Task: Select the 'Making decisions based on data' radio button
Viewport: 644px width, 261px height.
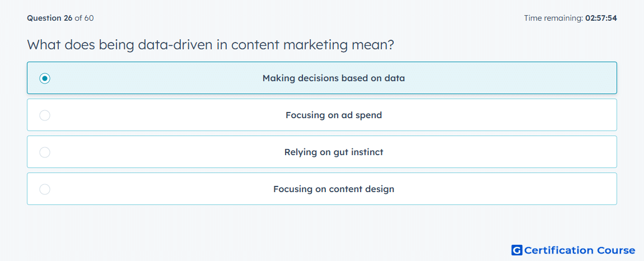Action: pyautogui.click(x=45, y=78)
